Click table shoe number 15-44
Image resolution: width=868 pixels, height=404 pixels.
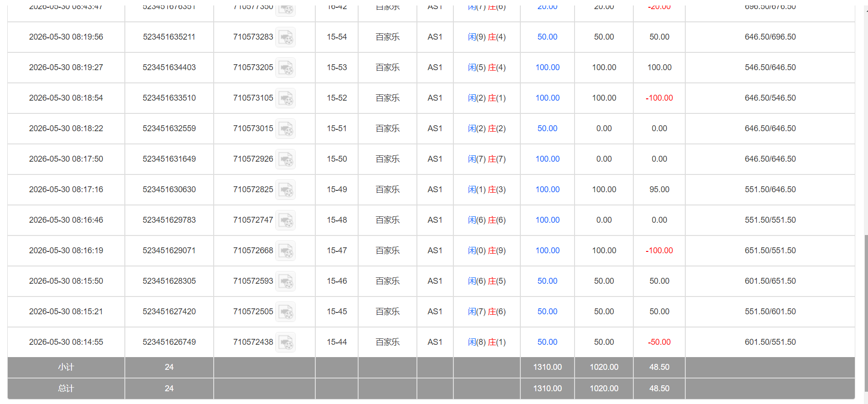337,342
